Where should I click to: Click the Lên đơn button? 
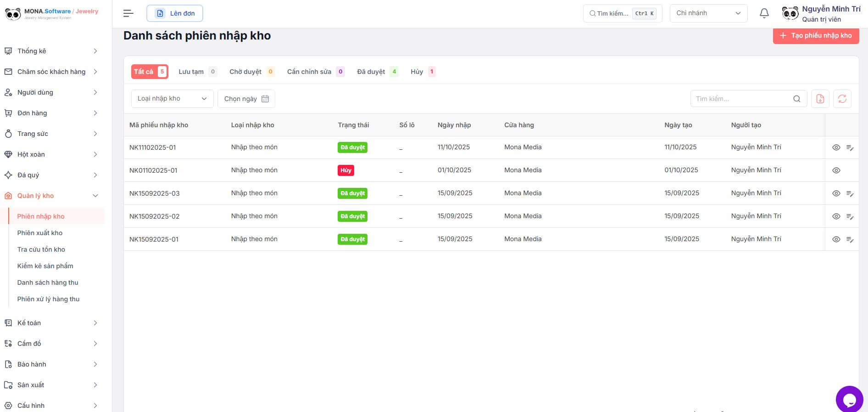[x=175, y=13]
